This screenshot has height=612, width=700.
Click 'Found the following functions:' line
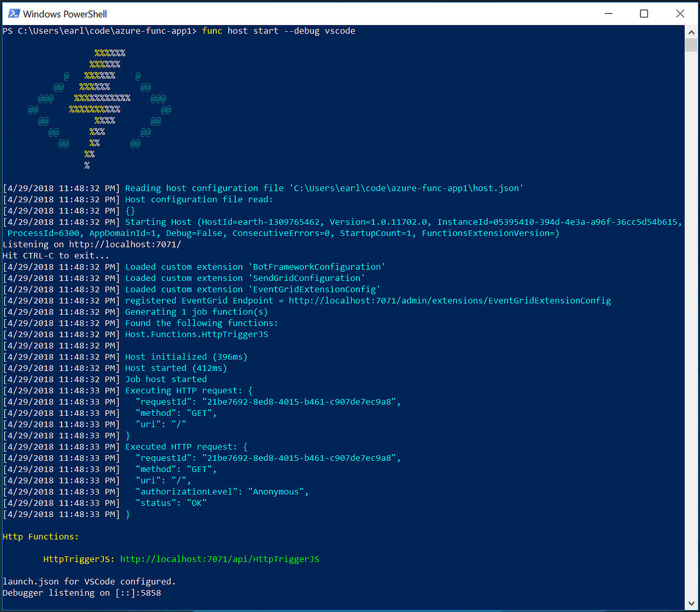[141, 323]
